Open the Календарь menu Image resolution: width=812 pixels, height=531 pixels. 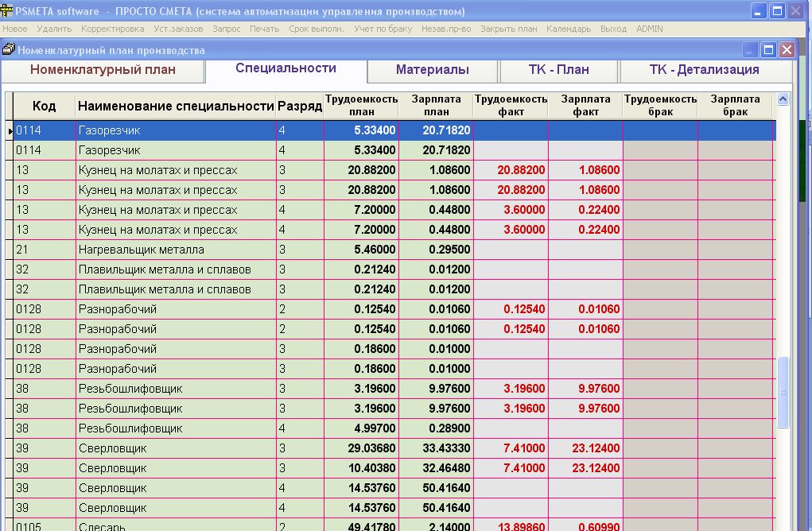(x=569, y=29)
